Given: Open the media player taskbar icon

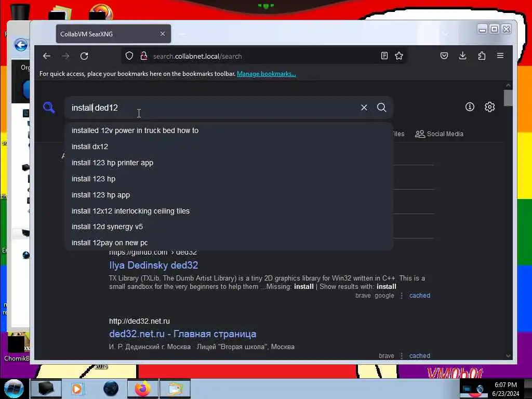Looking at the screenshot, I should [77, 389].
